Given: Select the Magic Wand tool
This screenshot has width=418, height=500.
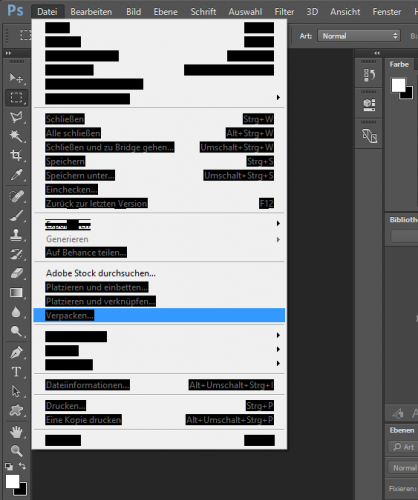Looking at the screenshot, I should [16, 136].
